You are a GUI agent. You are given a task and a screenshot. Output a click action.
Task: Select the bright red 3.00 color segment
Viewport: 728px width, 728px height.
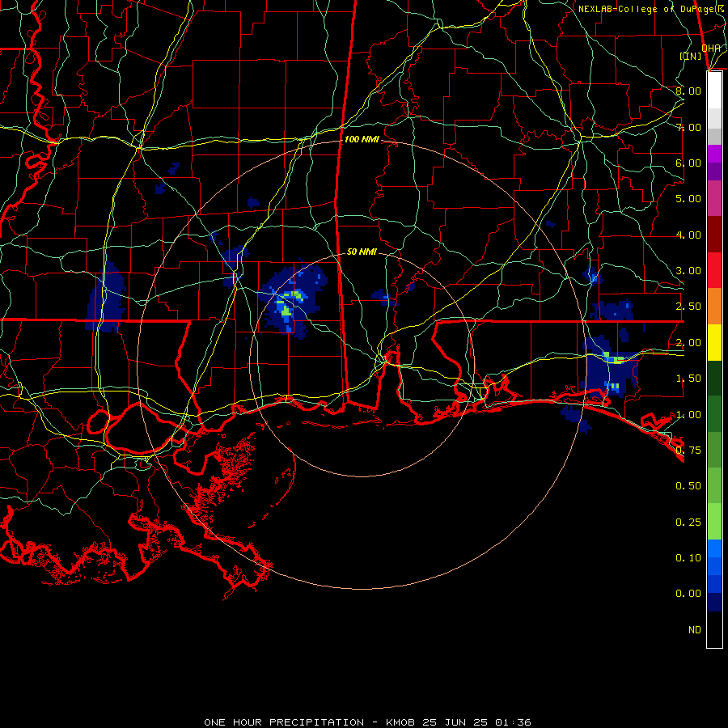(x=714, y=270)
